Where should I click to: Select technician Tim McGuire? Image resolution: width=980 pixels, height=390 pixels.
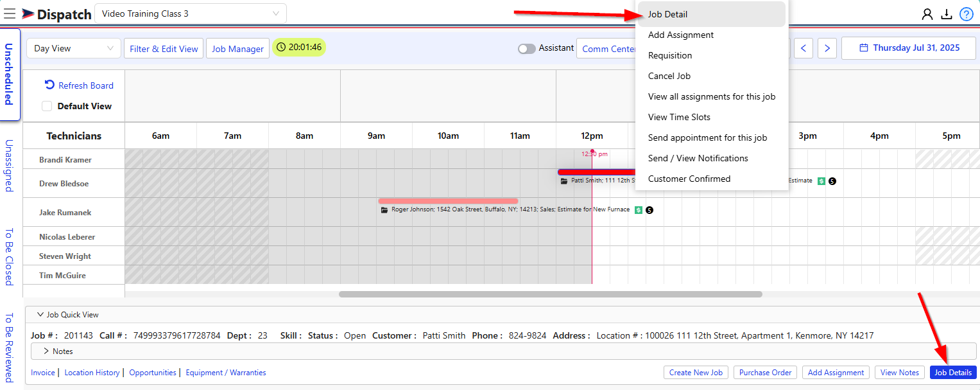62,276
